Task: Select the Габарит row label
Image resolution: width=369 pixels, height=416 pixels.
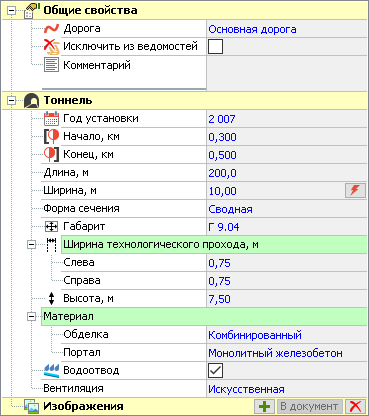Action: (x=84, y=227)
